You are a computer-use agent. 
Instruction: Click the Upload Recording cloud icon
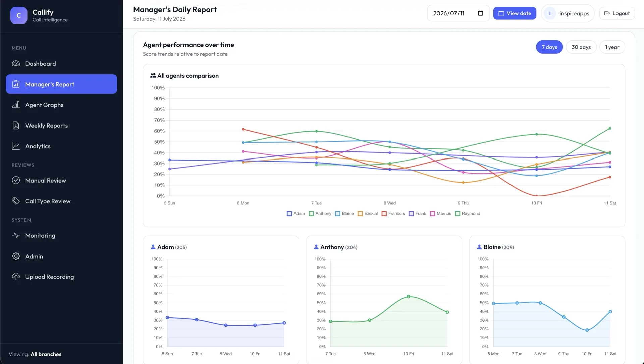[16, 277]
